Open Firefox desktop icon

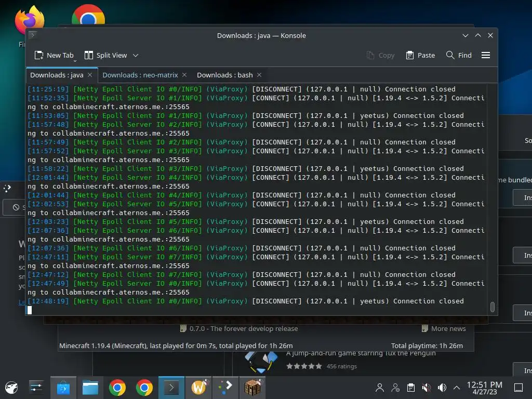pos(30,20)
